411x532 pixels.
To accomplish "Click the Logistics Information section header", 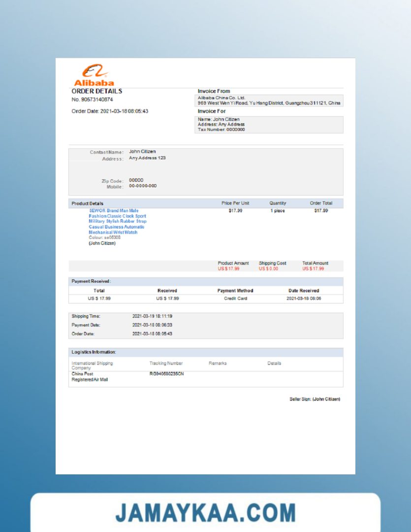I will tap(94, 352).
